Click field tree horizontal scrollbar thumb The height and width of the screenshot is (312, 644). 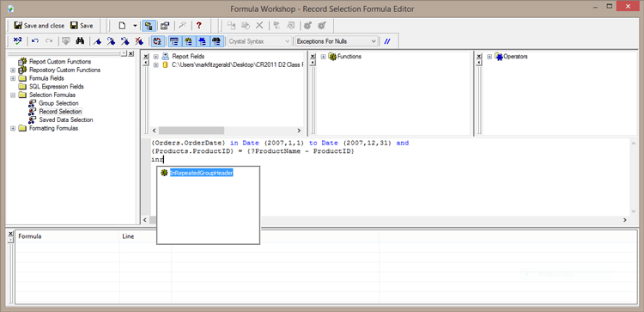191,131
